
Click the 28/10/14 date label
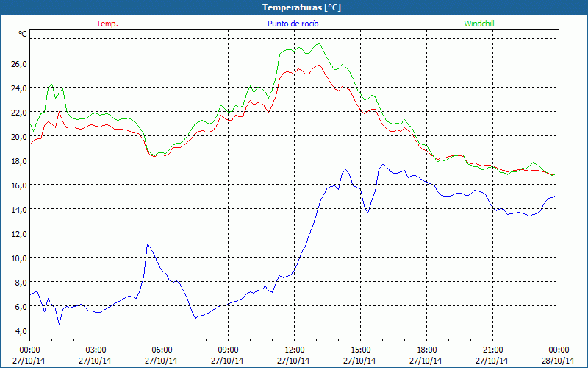click(x=558, y=361)
